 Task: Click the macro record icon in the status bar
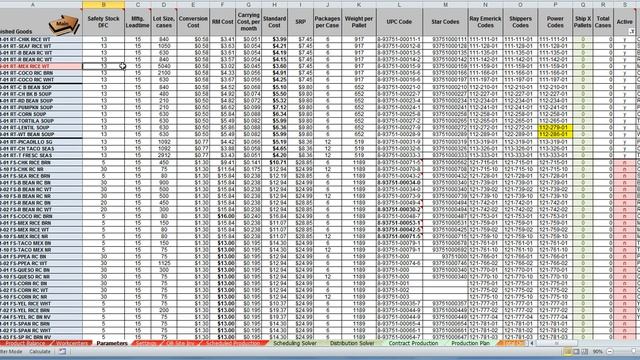62,351
